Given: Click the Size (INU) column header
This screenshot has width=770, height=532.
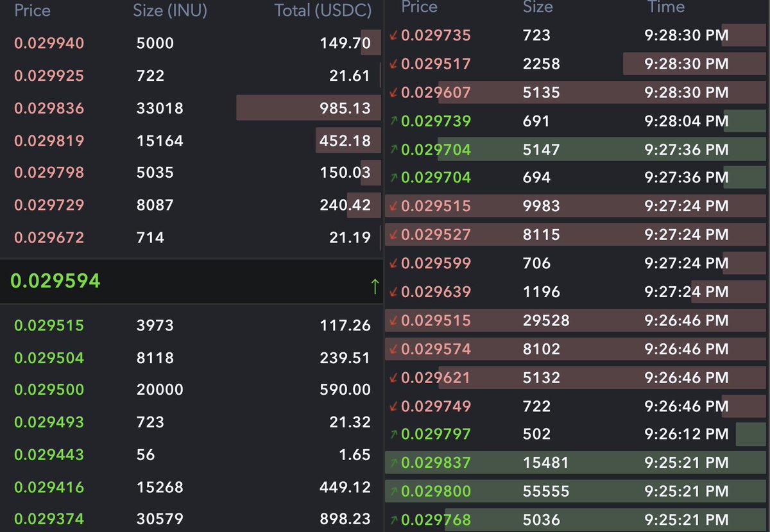Looking at the screenshot, I should (x=170, y=11).
